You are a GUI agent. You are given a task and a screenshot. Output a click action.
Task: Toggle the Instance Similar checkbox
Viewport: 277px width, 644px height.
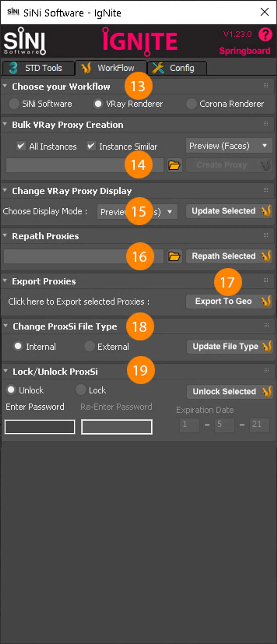pos(91,146)
